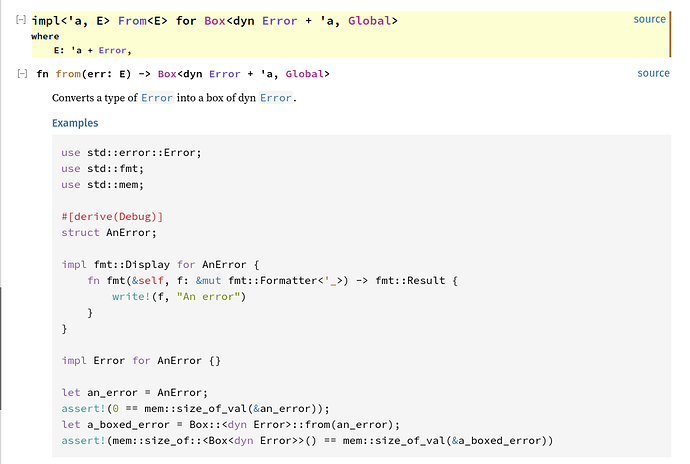
Task: Open Box type link in impl header
Action: click(x=215, y=21)
